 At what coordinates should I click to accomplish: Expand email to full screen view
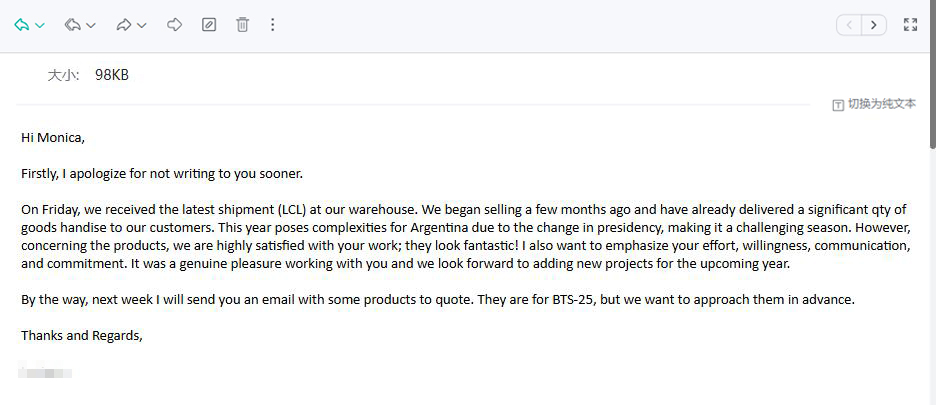(x=910, y=25)
